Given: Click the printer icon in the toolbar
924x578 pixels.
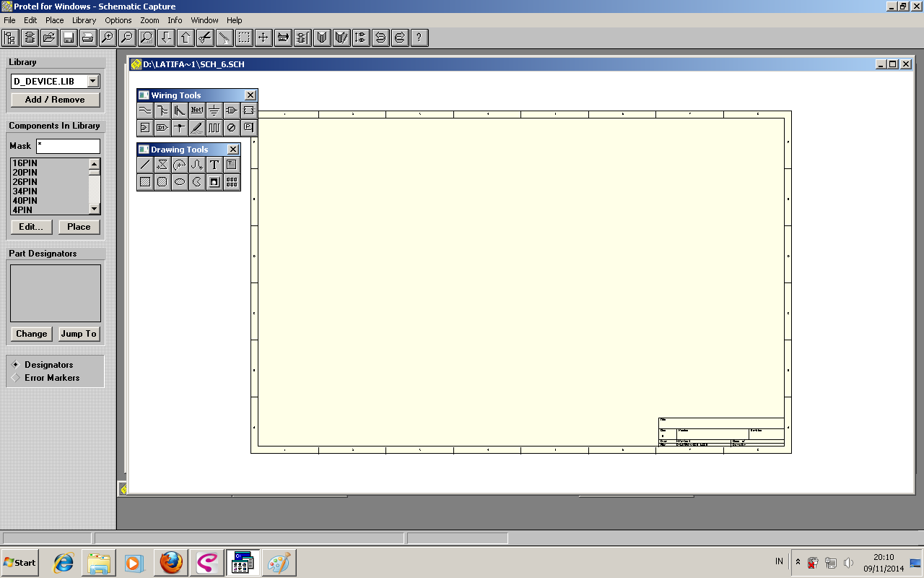Looking at the screenshot, I should pyautogui.click(x=88, y=38).
